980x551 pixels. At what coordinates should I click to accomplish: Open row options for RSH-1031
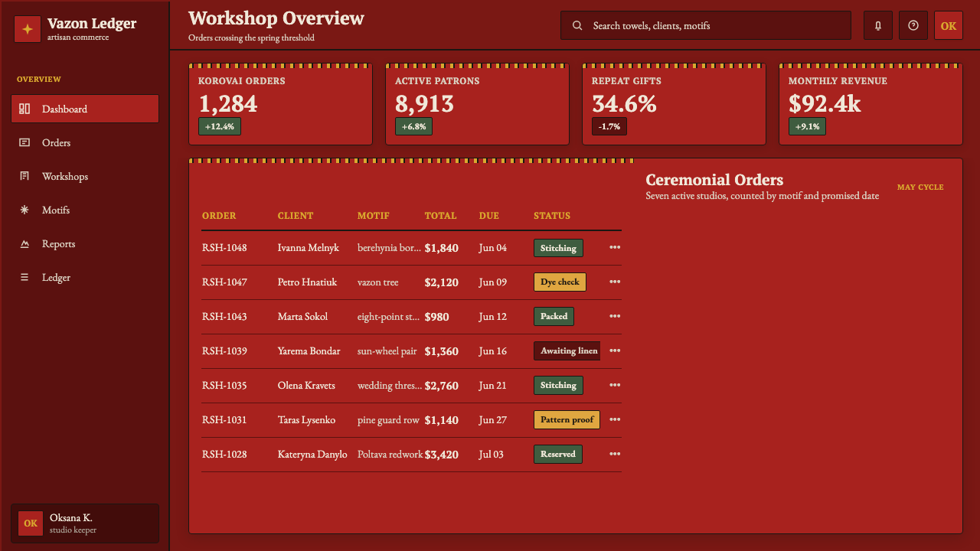point(615,419)
